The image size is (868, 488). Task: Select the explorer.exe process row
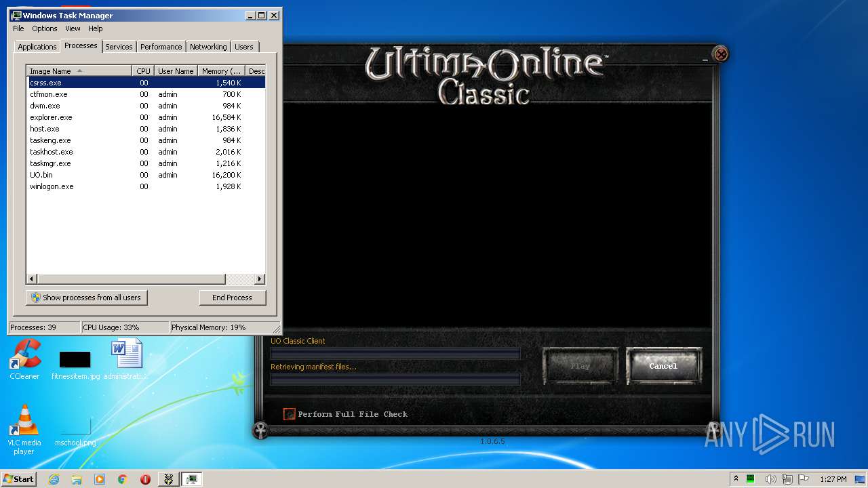click(x=146, y=117)
